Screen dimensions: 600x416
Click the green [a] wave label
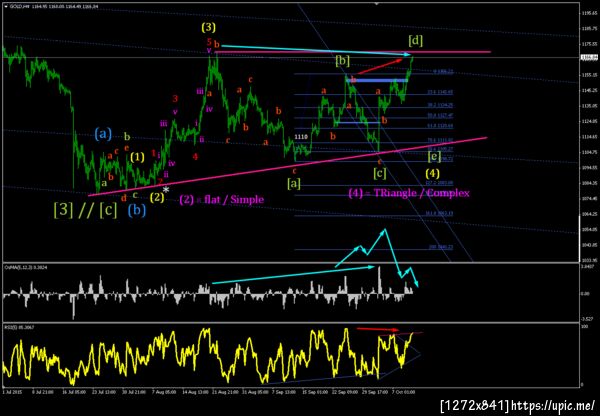(x=293, y=184)
